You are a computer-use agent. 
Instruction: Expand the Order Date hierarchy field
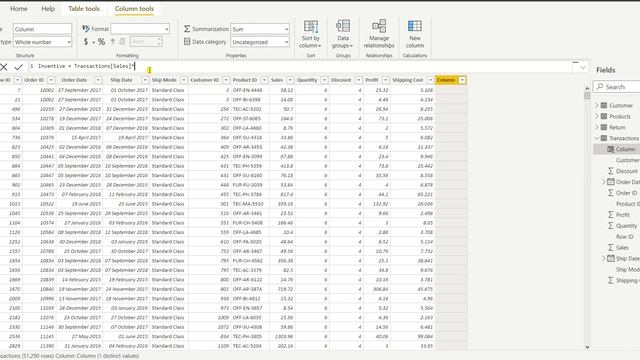(x=604, y=182)
